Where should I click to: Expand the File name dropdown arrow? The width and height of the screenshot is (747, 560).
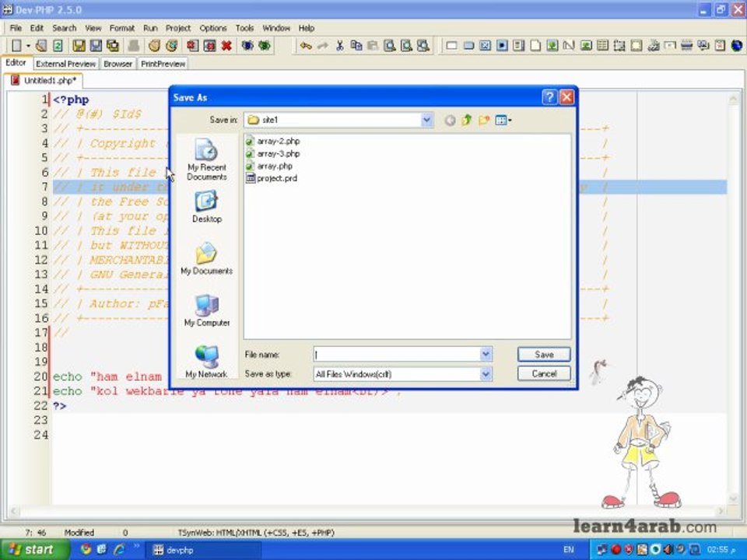click(486, 355)
